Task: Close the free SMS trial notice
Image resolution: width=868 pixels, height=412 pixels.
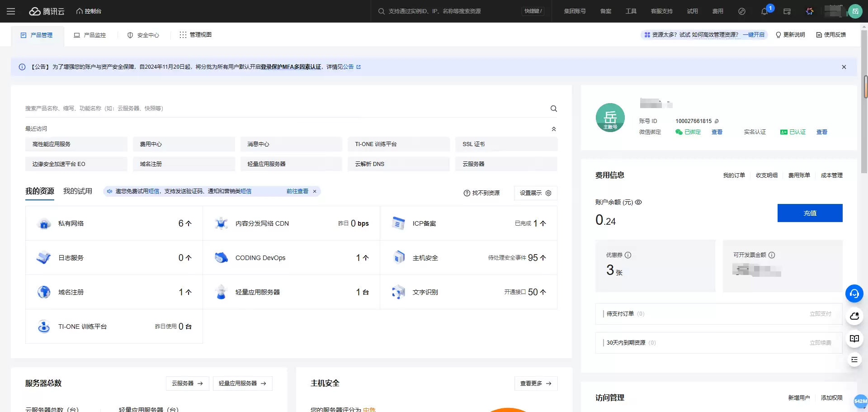Action: tap(315, 191)
